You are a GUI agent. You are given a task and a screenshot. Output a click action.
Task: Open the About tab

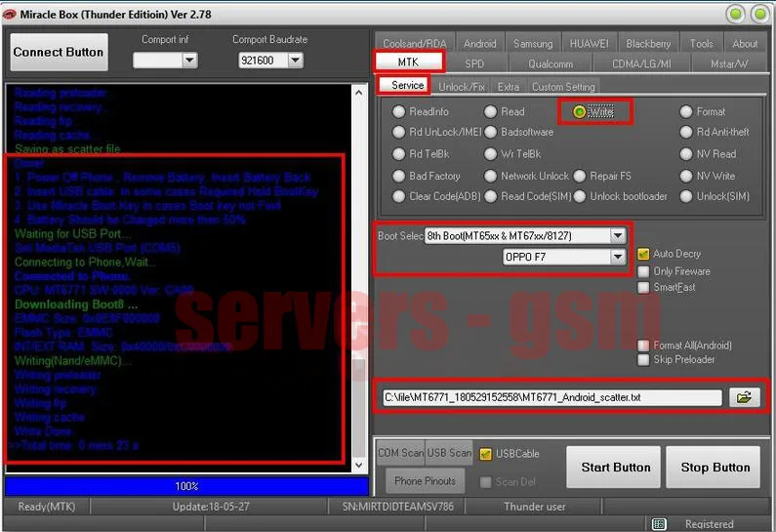[x=745, y=44]
